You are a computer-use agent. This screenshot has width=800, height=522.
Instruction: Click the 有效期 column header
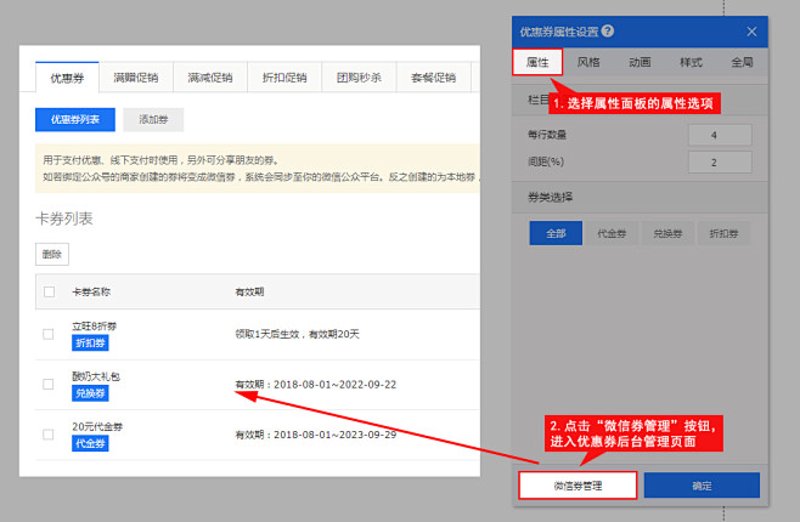pyautogui.click(x=249, y=292)
